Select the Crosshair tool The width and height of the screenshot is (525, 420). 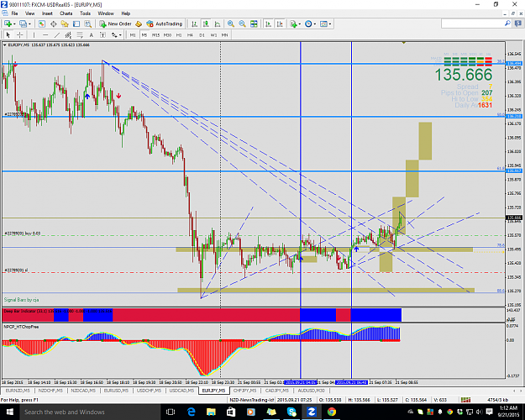[x=20, y=34]
